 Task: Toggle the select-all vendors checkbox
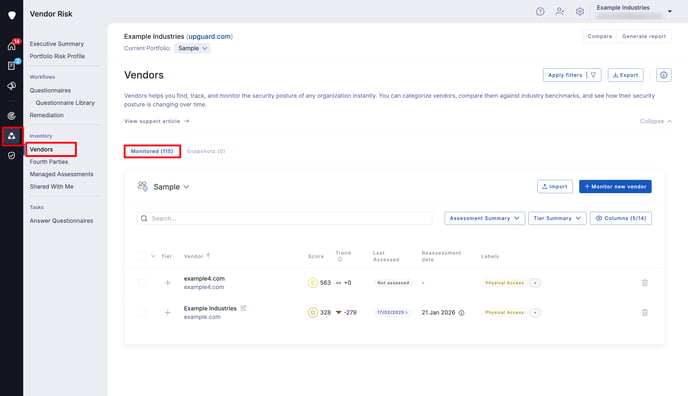point(142,256)
